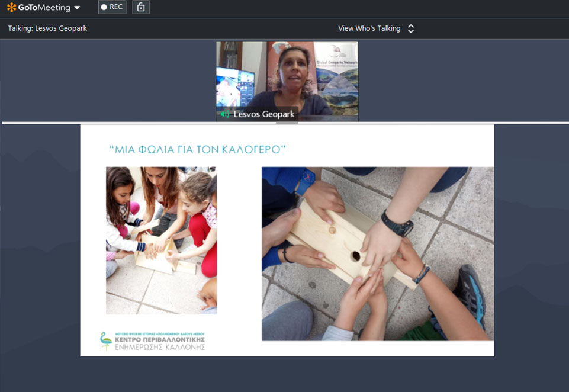Click the GoToMeeting title text

tap(44, 8)
